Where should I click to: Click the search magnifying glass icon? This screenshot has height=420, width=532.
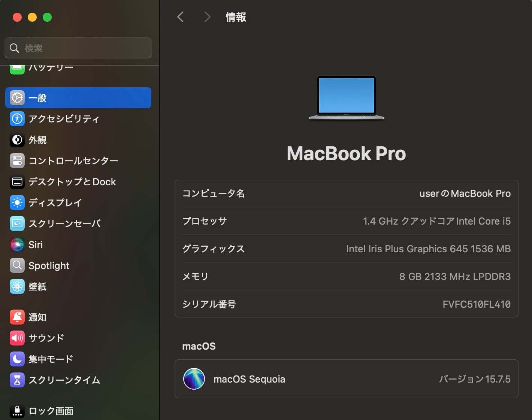point(14,48)
